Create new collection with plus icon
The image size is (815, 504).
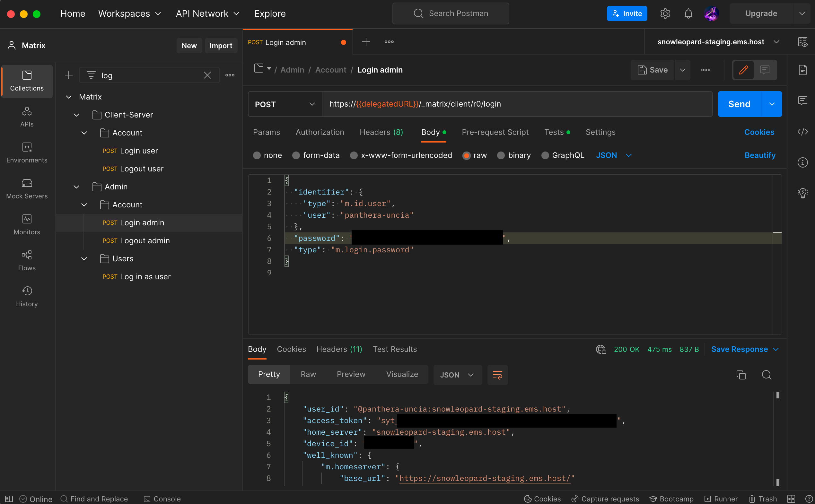click(69, 75)
